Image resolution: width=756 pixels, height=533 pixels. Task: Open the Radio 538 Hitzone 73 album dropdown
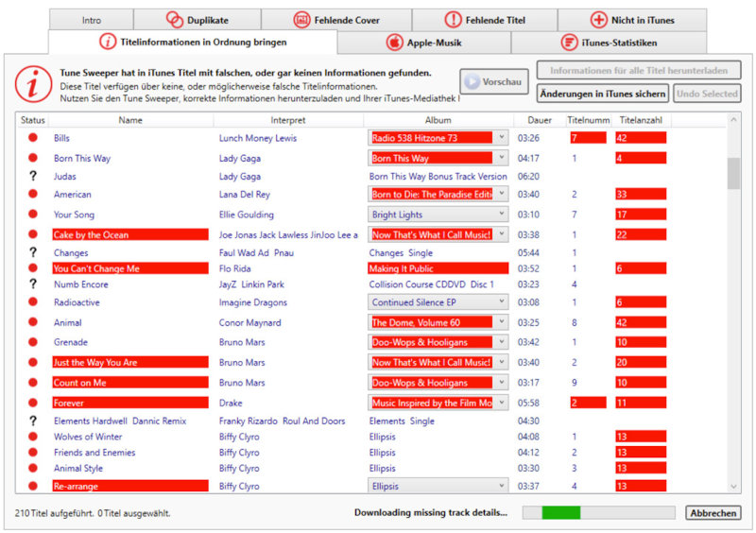(x=502, y=137)
